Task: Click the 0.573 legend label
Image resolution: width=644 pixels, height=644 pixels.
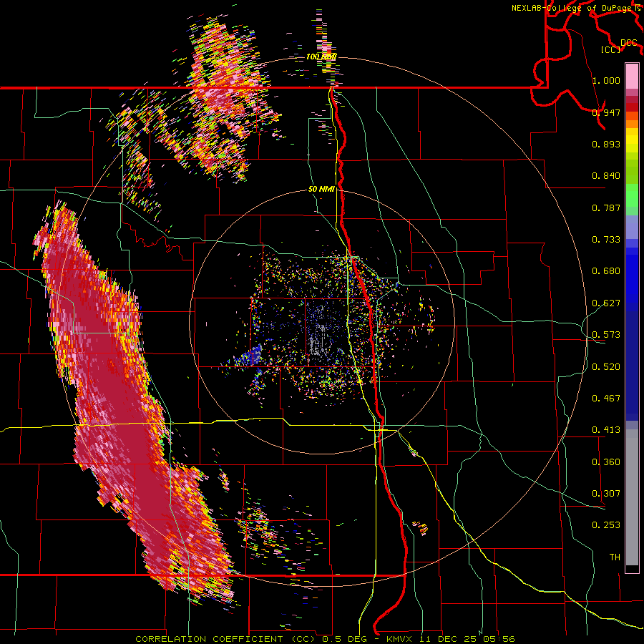Action: pyautogui.click(x=606, y=335)
